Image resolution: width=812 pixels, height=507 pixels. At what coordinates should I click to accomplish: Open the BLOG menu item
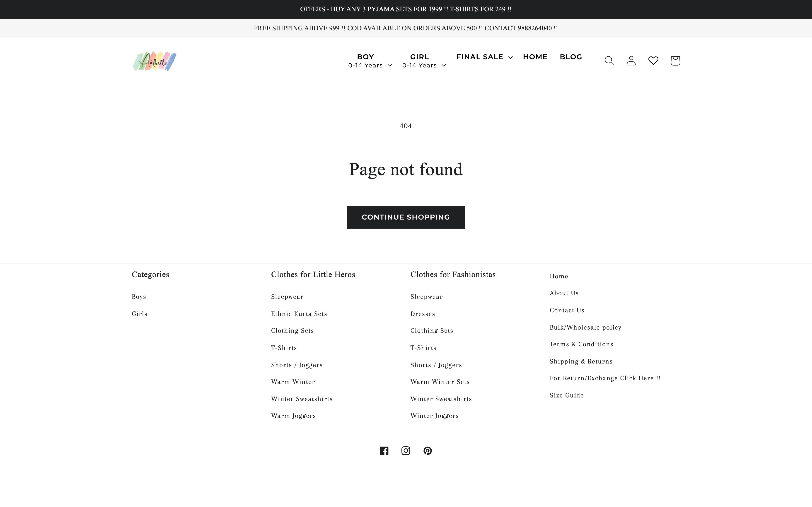[x=571, y=57]
